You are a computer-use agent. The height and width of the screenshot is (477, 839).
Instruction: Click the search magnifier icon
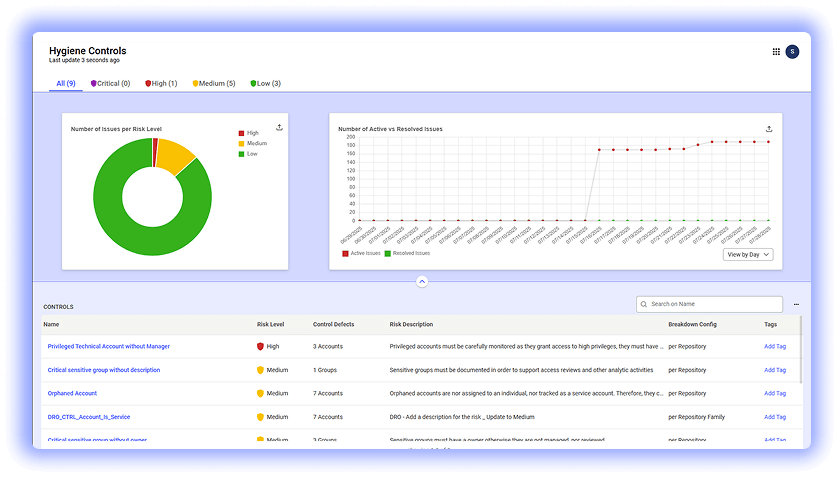coord(644,304)
